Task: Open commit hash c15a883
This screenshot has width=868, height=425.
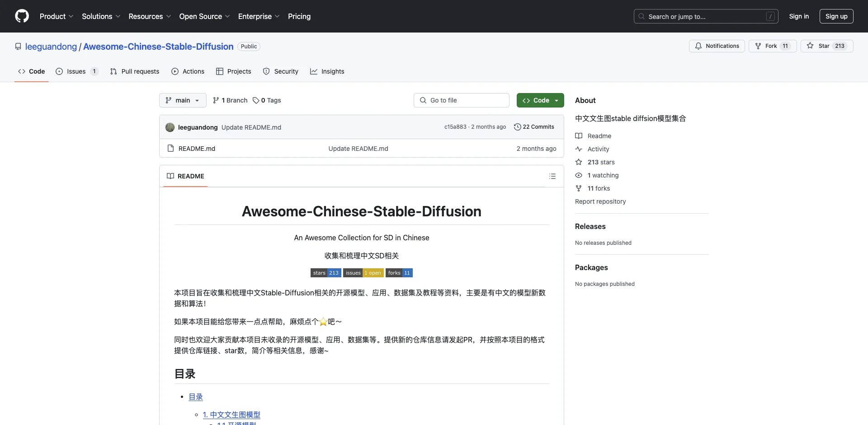Action: click(x=455, y=127)
